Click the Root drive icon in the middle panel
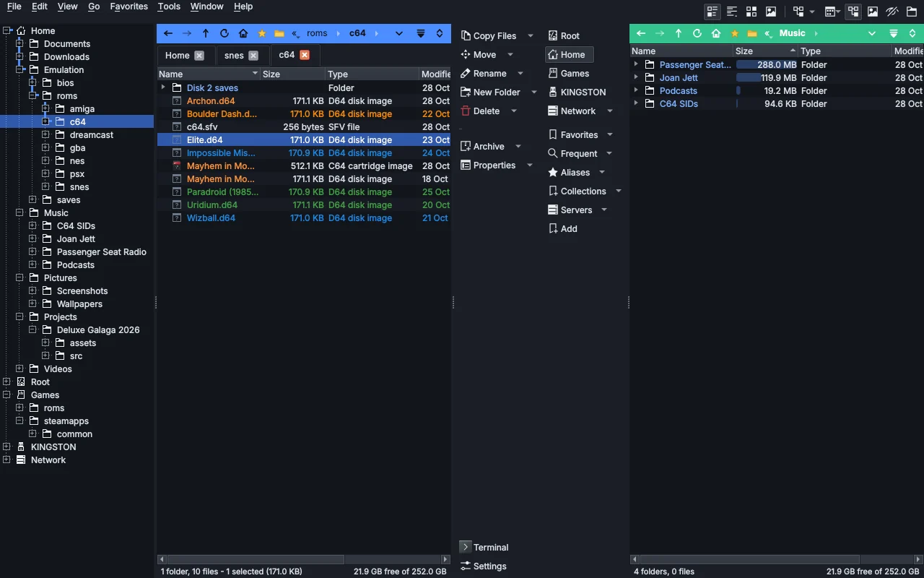Image resolution: width=924 pixels, height=578 pixels. tap(553, 35)
